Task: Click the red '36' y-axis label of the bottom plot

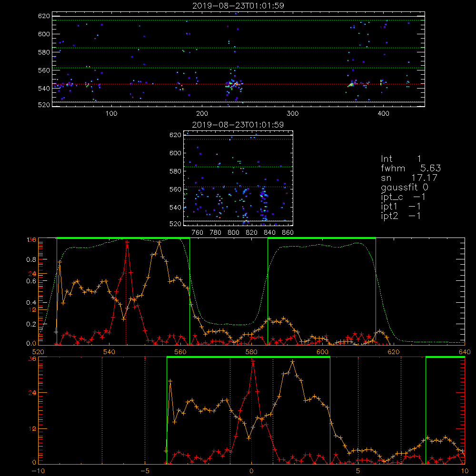Action: [x=32, y=359]
